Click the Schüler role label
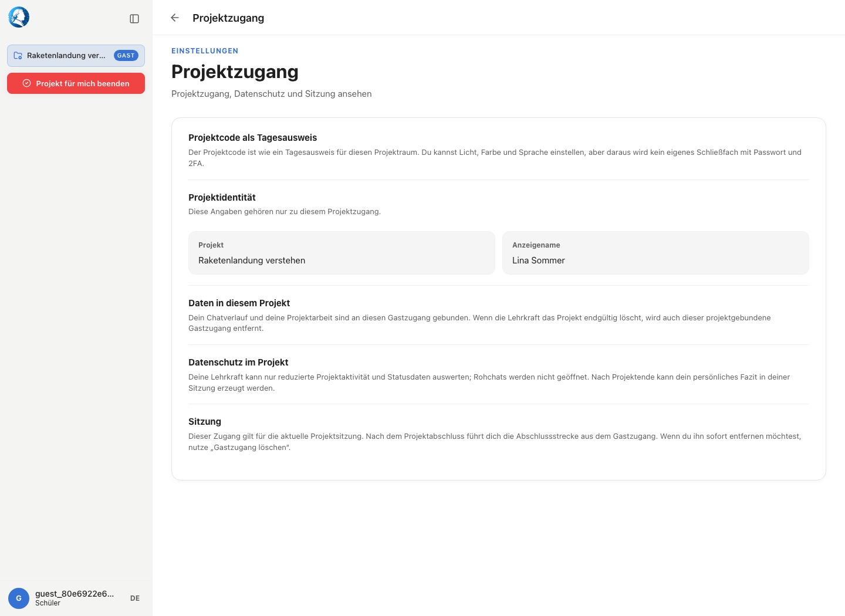845x616 pixels. click(x=48, y=603)
